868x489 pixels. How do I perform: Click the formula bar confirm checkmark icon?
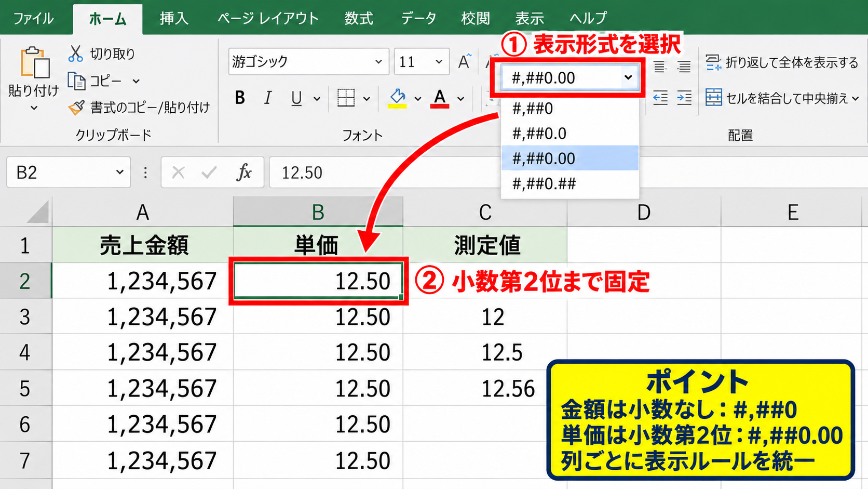[x=209, y=172]
